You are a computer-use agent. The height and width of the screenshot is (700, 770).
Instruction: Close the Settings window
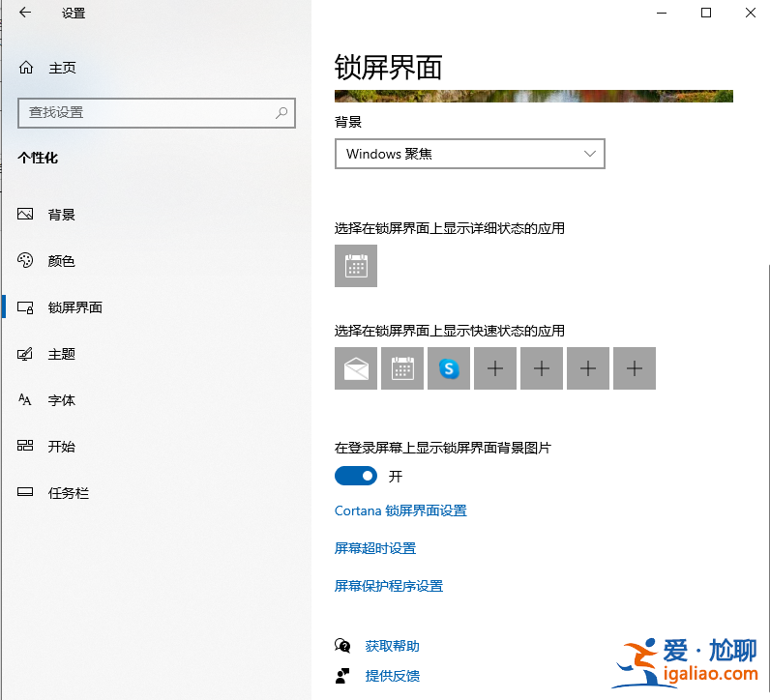pos(751,13)
